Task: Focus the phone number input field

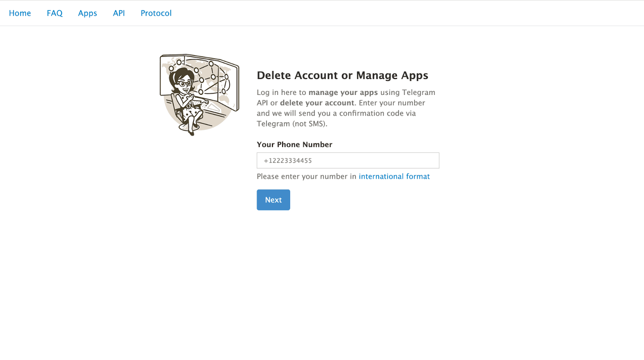Action: pyautogui.click(x=348, y=160)
